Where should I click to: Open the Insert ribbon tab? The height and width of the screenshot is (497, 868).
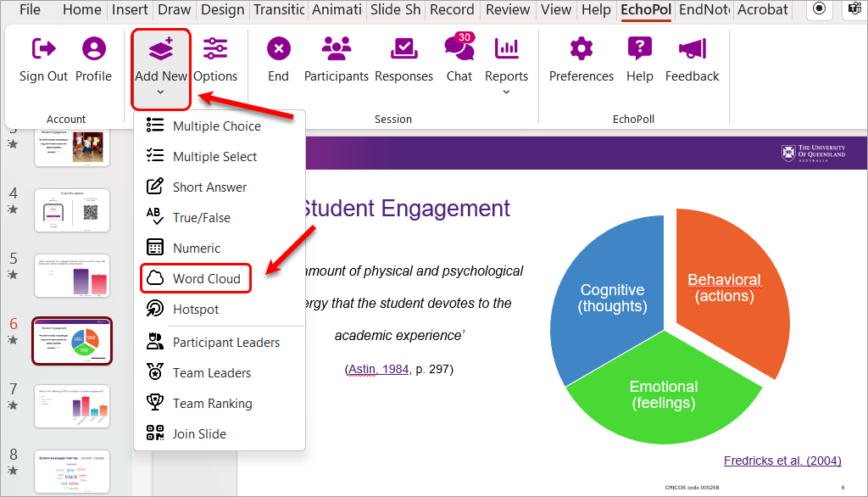click(x=130, y=10)
